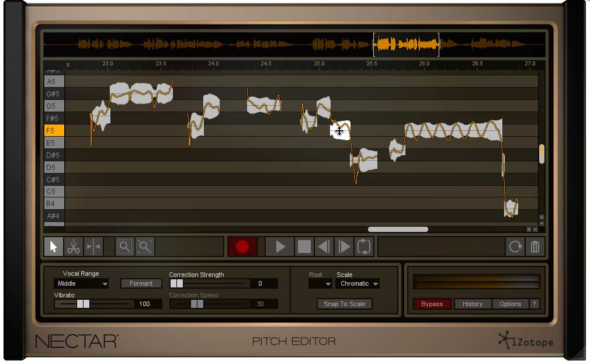Open the Root note dropdown
This screenshot has width=590, height=364.
pyautogui.click(x=320, y=283)
